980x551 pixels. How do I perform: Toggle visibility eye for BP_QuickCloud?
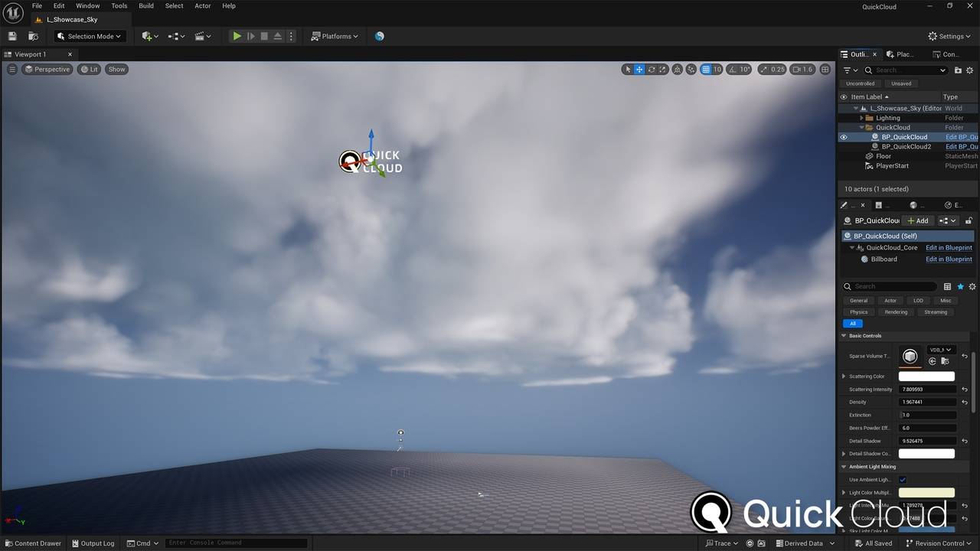[x=844, y=137]
